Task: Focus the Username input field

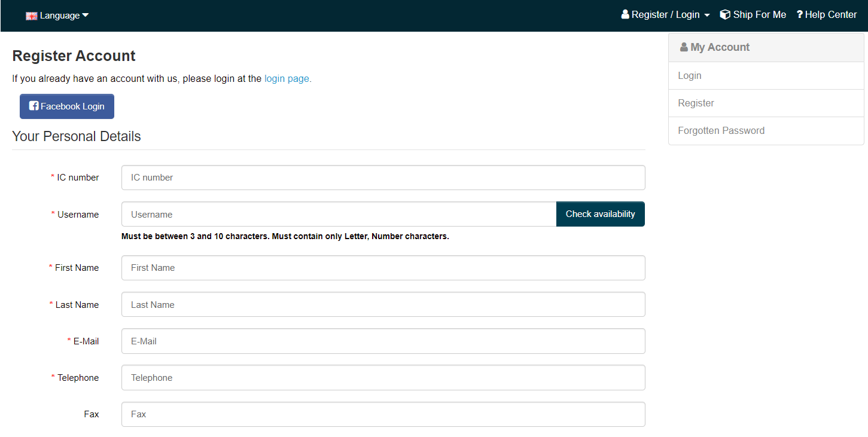Action: click(339, 214)
